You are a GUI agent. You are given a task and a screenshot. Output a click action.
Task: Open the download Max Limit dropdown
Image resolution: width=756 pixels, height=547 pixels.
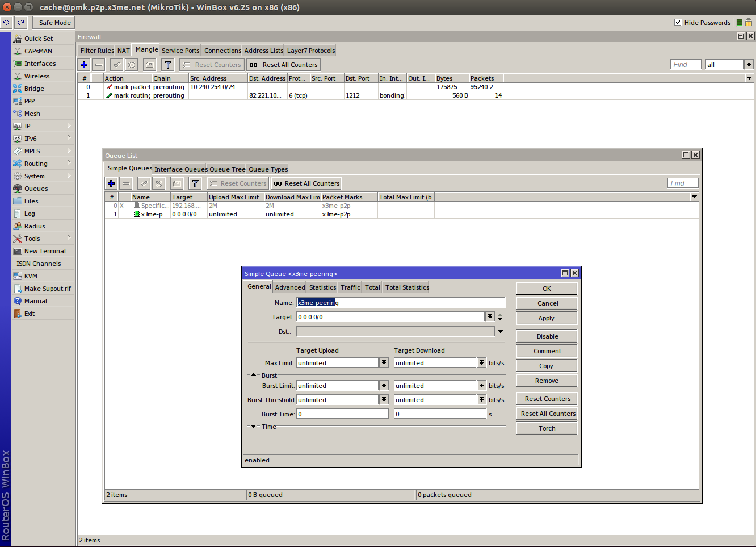pos(482,362)
